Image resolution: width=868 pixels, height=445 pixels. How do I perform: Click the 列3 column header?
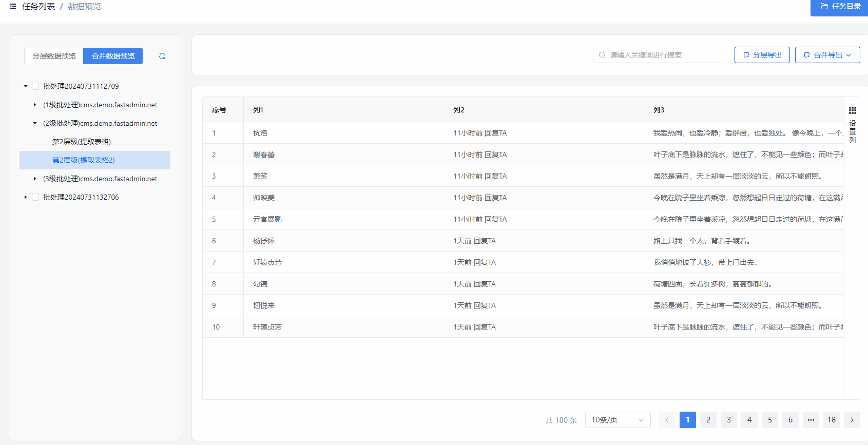click(659, 110)
